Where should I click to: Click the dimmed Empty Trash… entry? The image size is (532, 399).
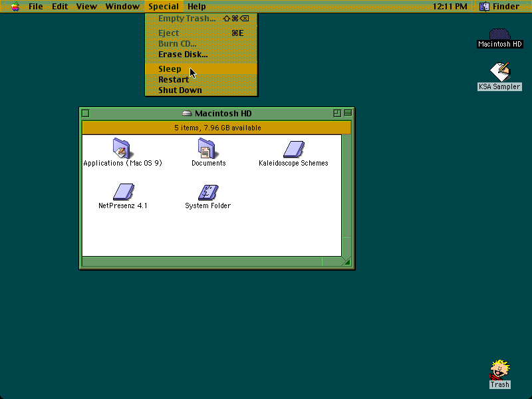click(x=201, y=19)
